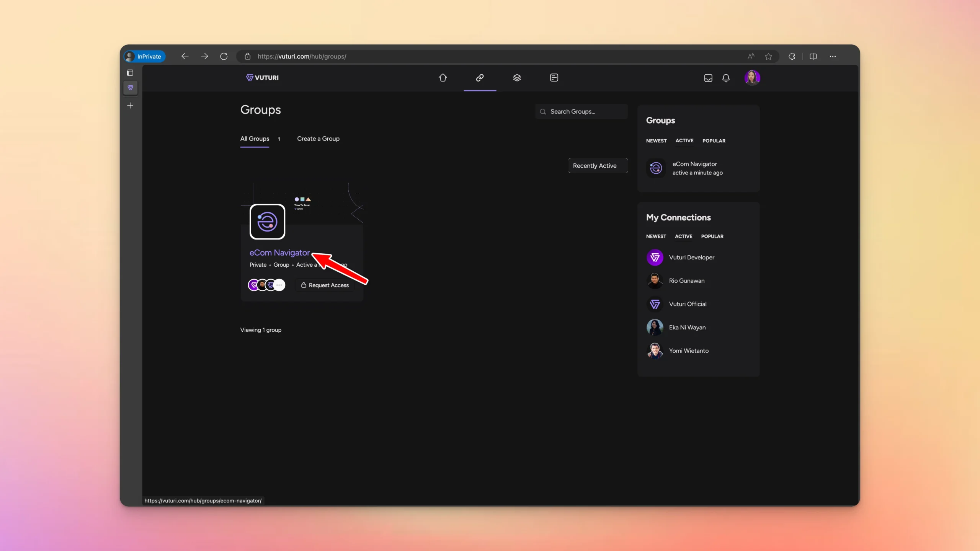Open Vuturi Developer connection
Screen dimensions: 980x551
pos(691,258)
